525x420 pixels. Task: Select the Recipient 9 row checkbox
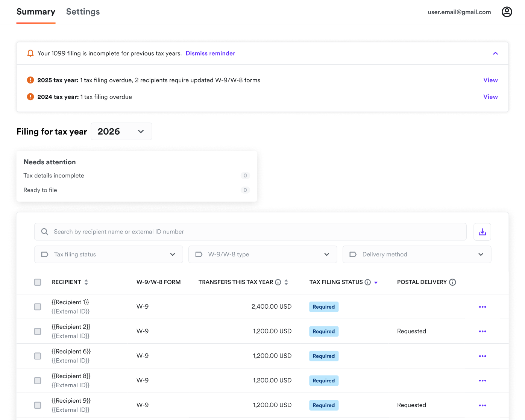pyautogui.click(x=38, y=405)
